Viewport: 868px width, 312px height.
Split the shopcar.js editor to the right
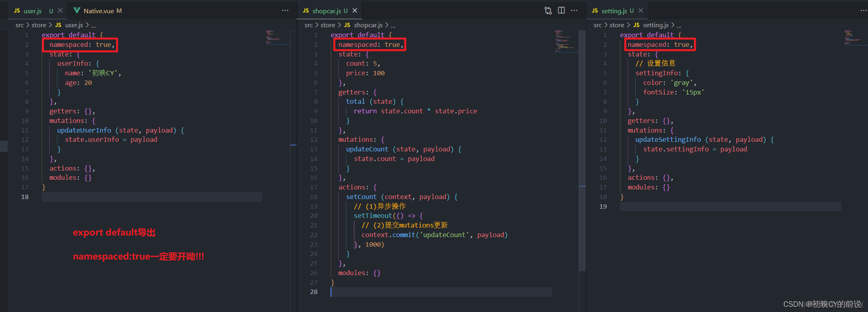coord(561,11)
